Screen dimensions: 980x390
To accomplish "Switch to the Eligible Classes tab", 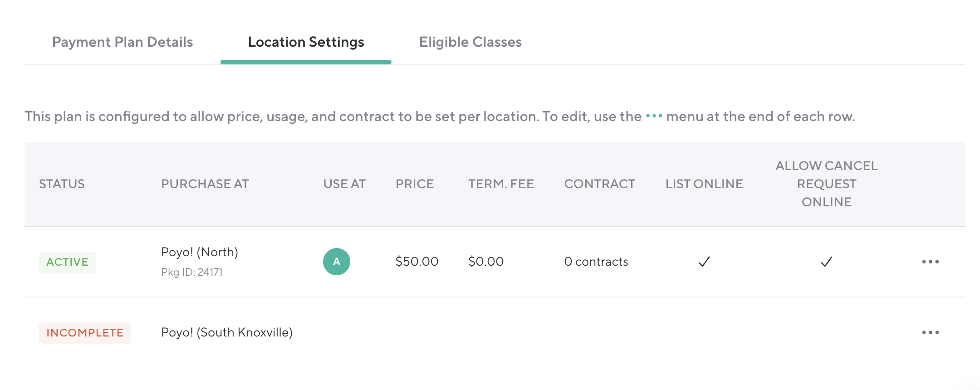I will pos(470,42).
